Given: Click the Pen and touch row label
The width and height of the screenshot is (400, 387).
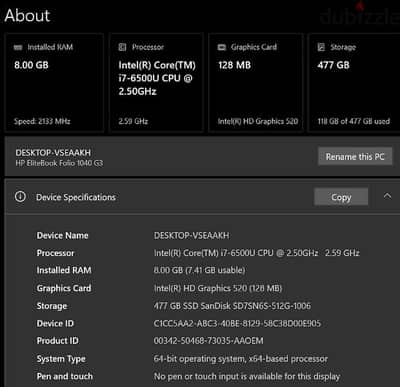Looking at the screenshot, I should point(65,376).
